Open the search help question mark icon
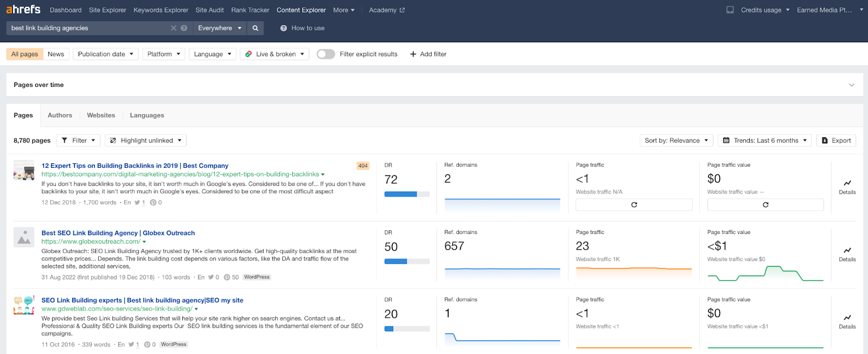The image size is (868, 354). (184, 28)
